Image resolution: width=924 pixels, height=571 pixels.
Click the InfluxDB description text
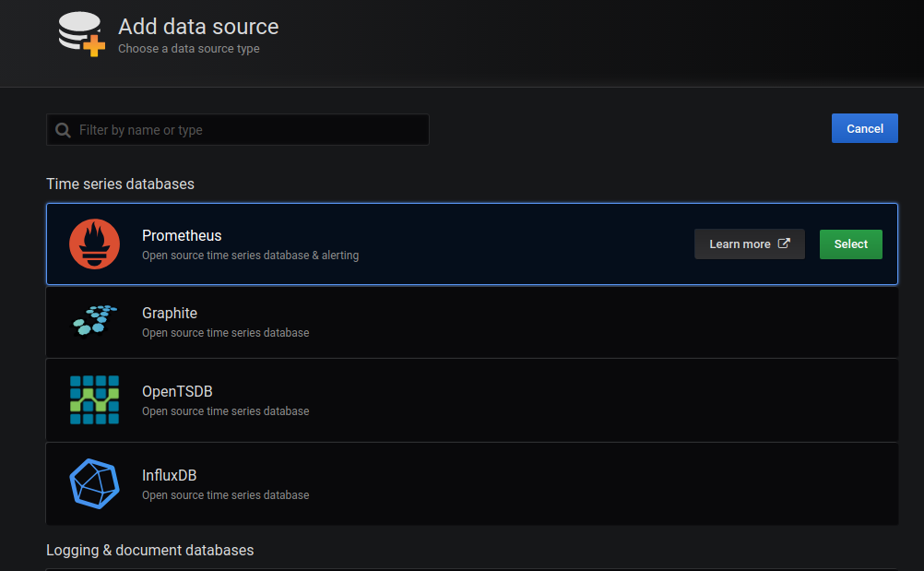coord(225,495)
